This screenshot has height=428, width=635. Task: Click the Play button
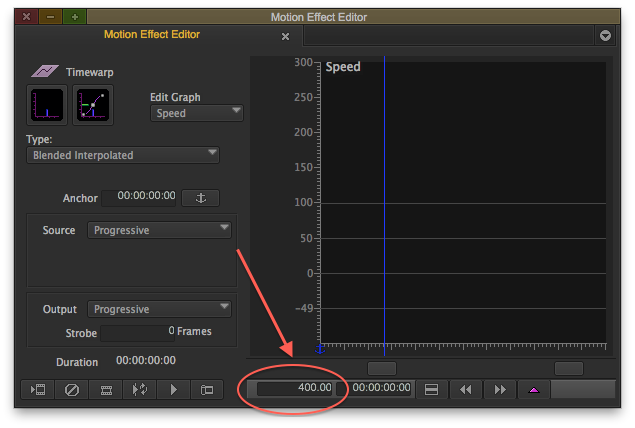[173, 390]
